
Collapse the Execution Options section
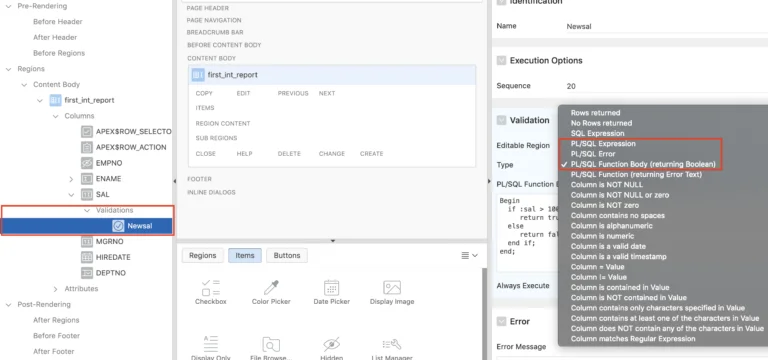pos(501,61)
